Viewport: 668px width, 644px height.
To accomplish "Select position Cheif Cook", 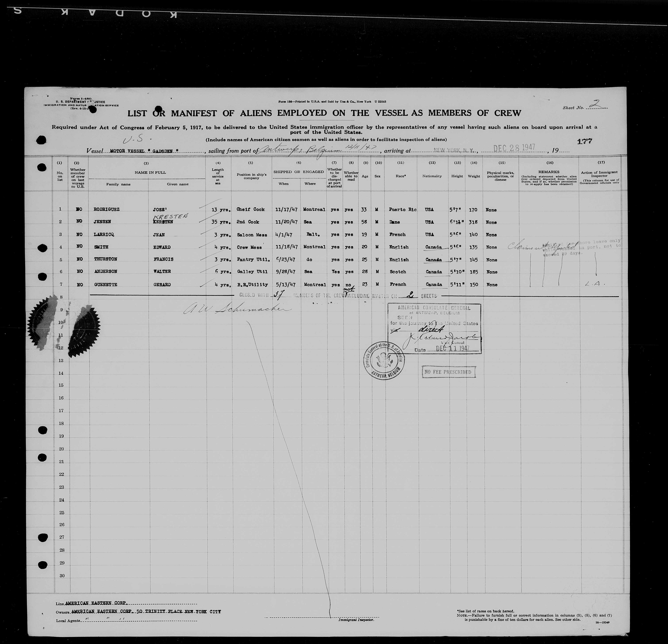I will coord(250,209).
